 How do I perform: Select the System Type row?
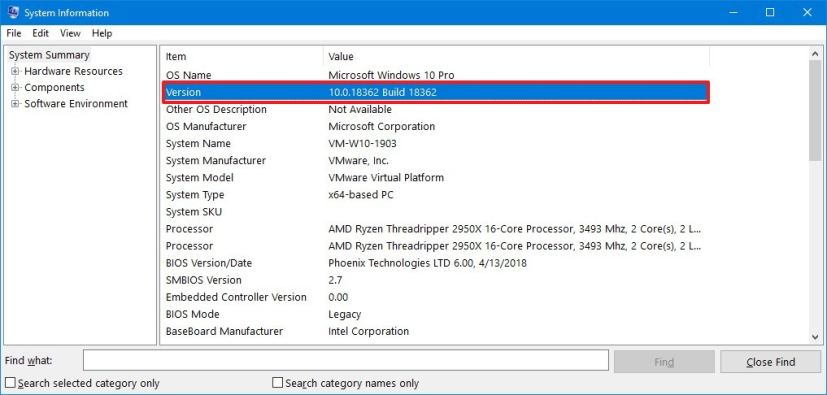point(435,195)
